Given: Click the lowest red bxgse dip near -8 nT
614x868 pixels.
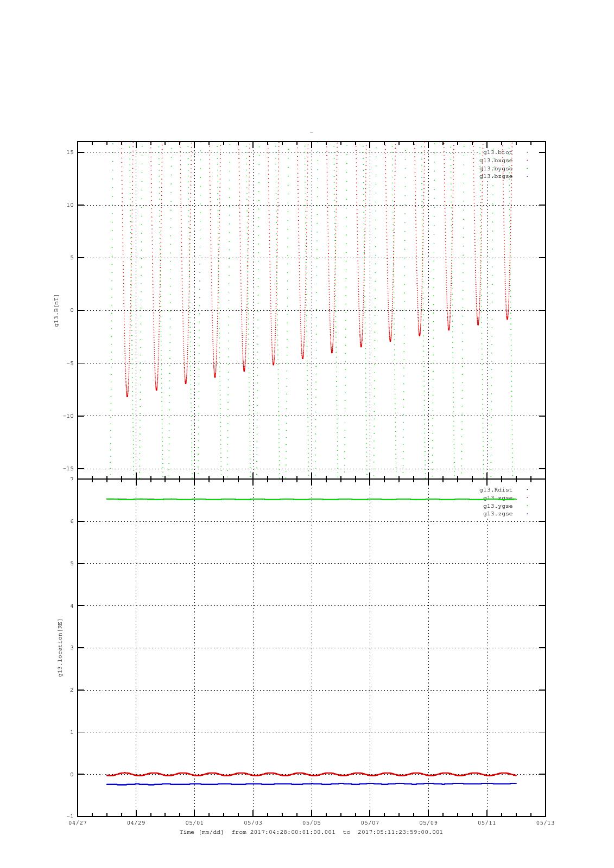Looking at the screenshot, I should pyautogui.click(x=128, y=395).
